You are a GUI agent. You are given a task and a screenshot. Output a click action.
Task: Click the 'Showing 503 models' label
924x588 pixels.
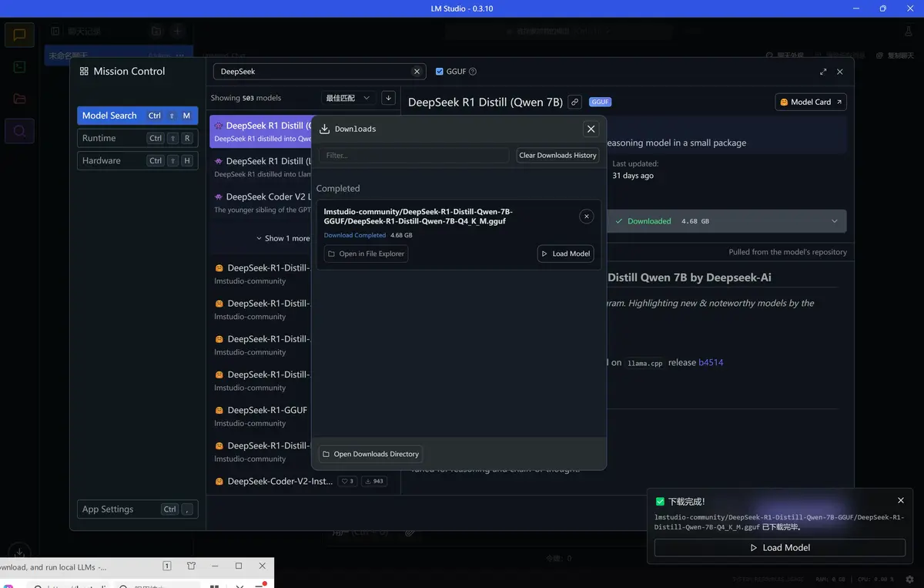click(x=246, y=98)
